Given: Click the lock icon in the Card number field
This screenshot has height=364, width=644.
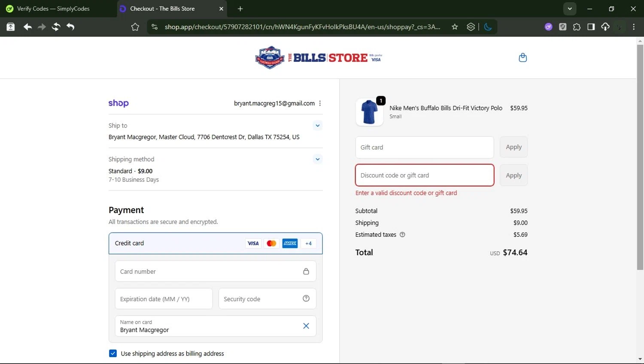Looking at the screenshot, I should pyautogui.click(x=306, y=271).
